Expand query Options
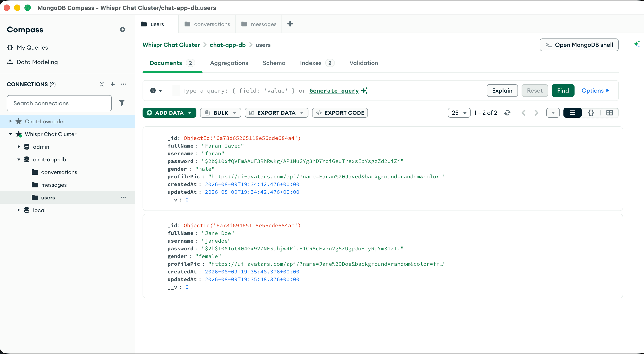 coord(595,91)
